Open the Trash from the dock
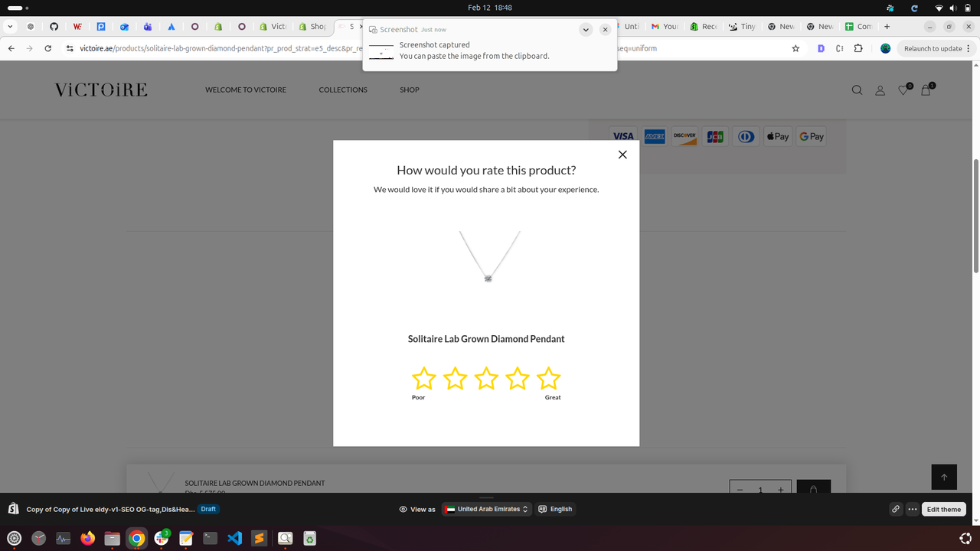This screenshot has height=551, width=980. tap(309, 538)
